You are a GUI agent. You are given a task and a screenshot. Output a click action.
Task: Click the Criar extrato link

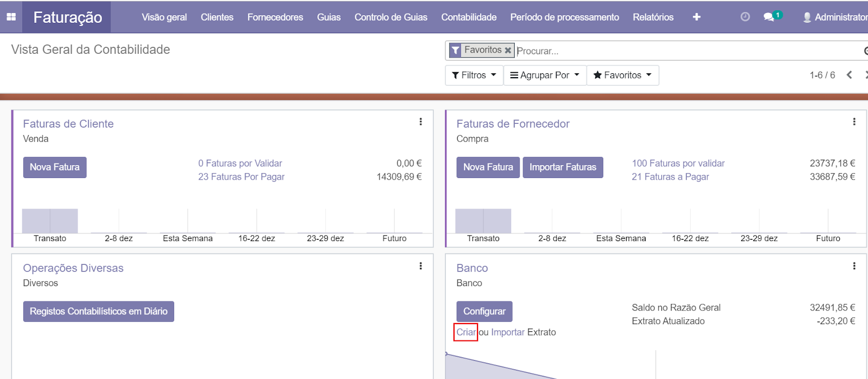point(465,332)
